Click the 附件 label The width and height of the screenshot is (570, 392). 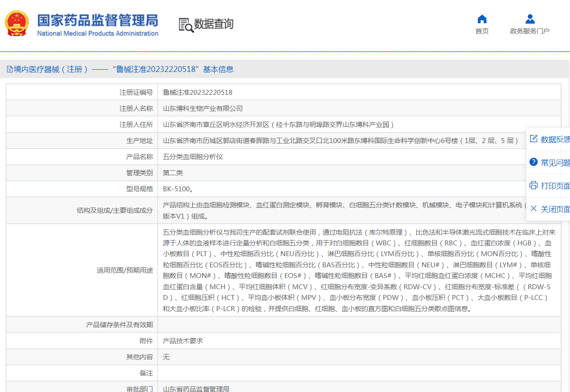tap(146, 341)
